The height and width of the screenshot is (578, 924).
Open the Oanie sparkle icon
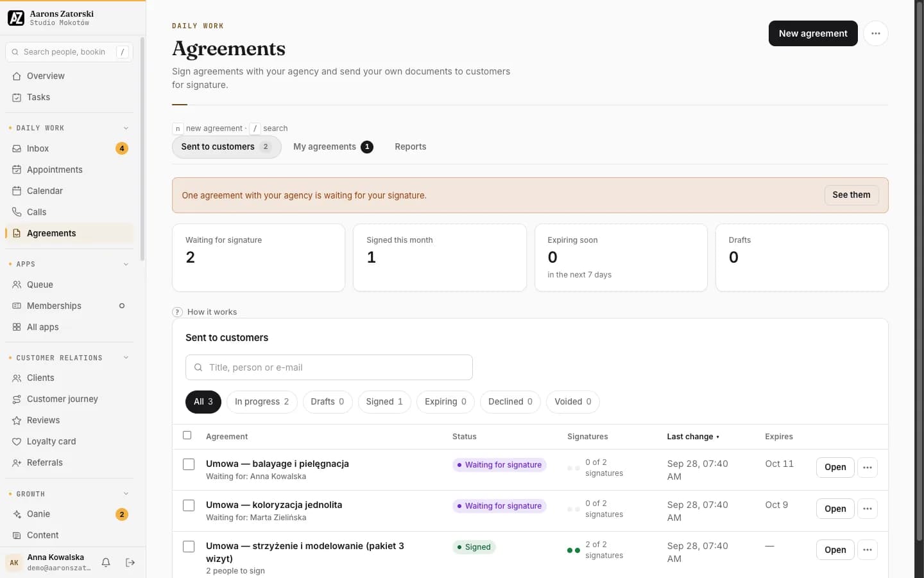tap(17, 514)
